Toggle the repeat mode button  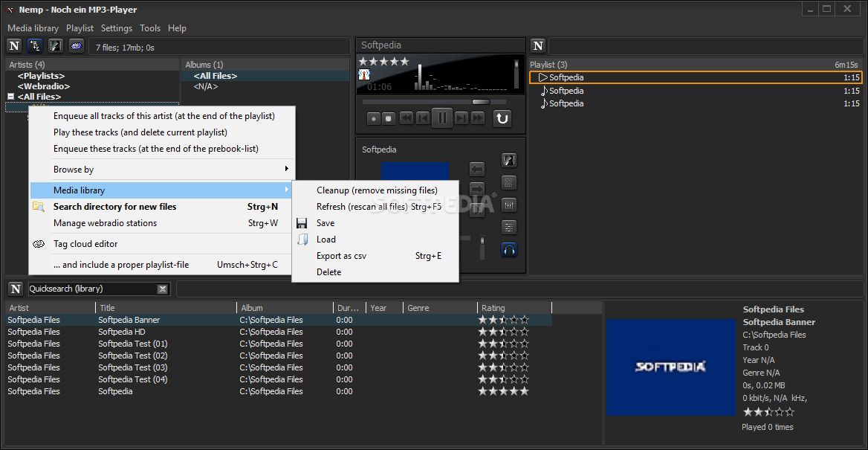tap(502, 118)
